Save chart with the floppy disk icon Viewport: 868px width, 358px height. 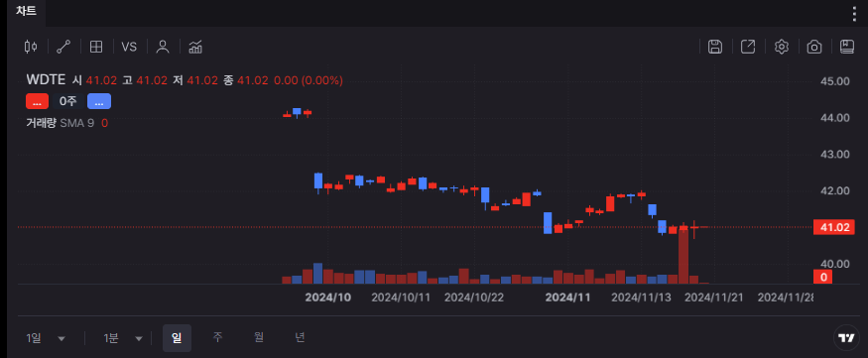point(715,47)
